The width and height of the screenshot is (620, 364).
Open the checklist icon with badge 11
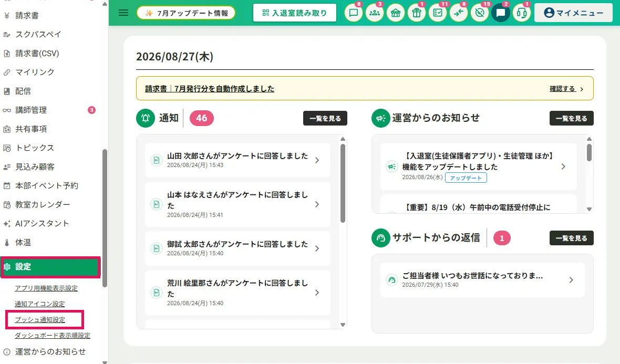[437, 13]
